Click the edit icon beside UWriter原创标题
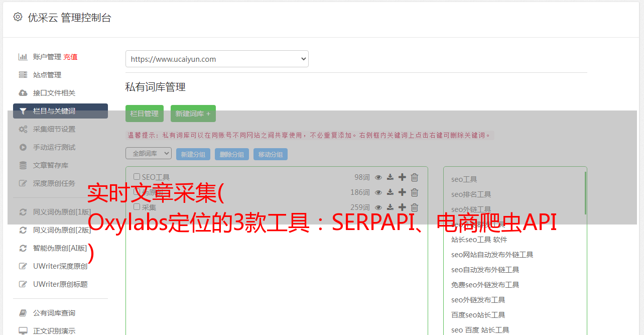 point(23,284)
